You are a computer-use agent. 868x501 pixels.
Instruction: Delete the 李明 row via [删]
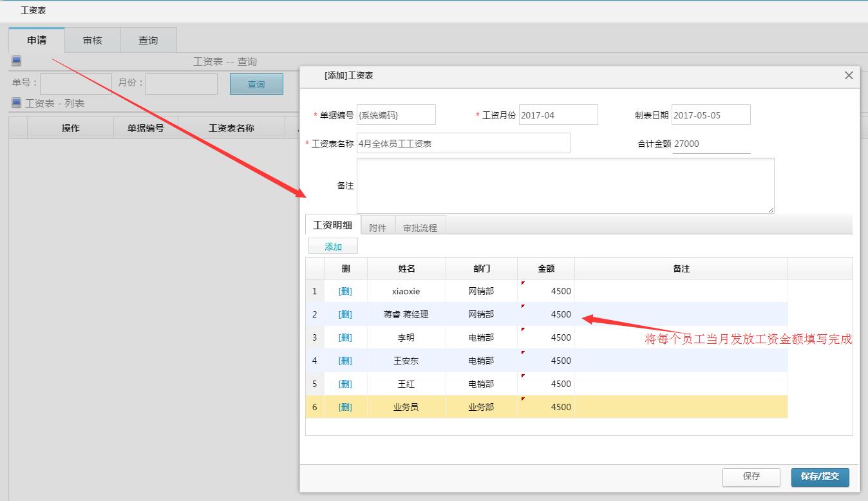345,337
